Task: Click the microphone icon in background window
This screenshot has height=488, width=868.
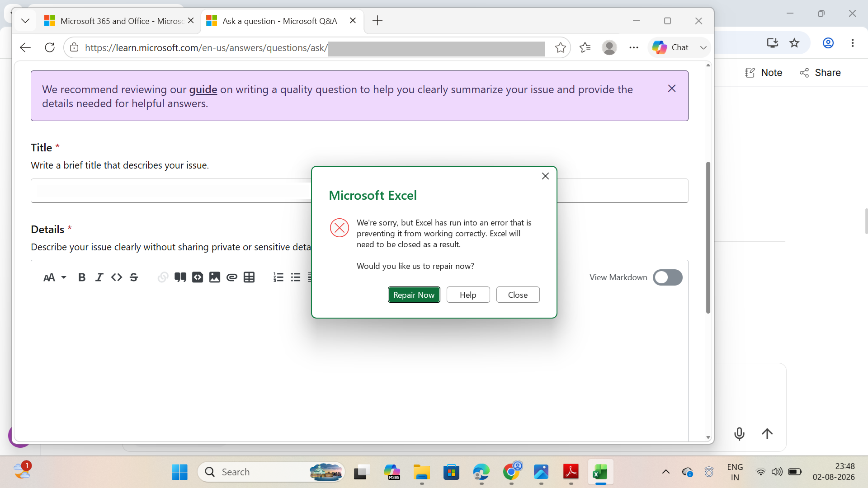Action: pos(739,434)
